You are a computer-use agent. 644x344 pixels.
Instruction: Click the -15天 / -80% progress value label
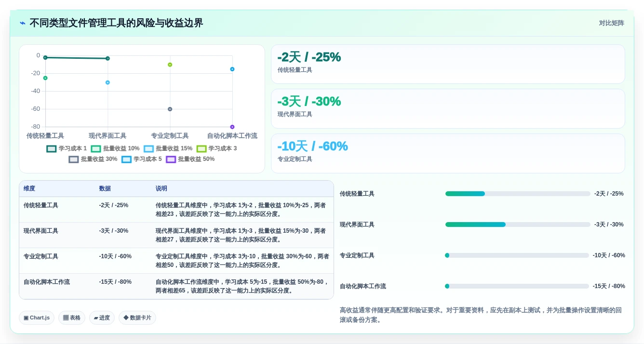609,286
